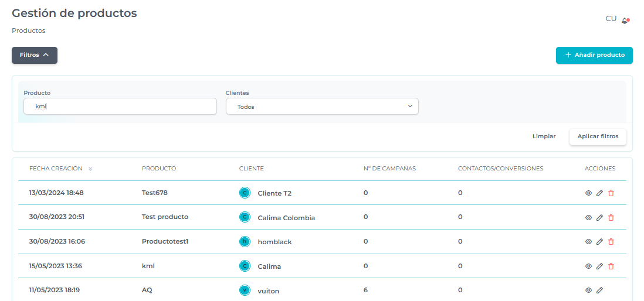The width and height of the screenshot is (644, 301).
Task: View the kml product via eye icon
Action: tap(588, 266)
